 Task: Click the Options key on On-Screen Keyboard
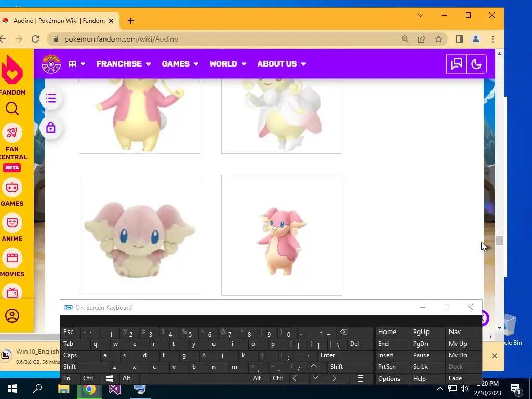[x=392, y=378]
